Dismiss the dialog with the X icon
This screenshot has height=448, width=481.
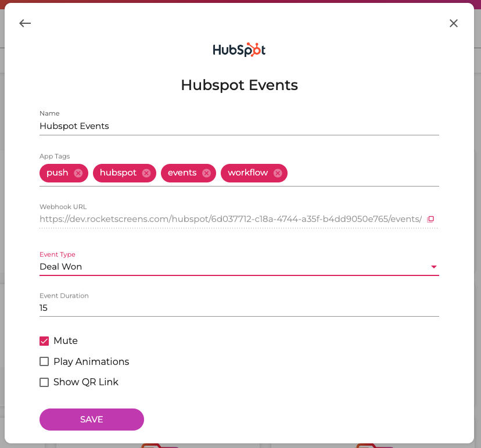pos(454,23)
